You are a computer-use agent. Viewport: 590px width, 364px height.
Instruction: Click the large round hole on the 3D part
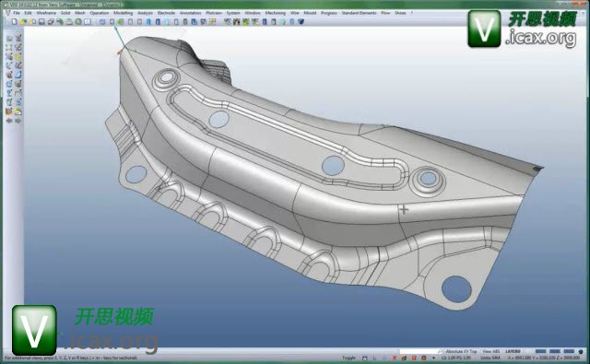(x=456, y=288)
